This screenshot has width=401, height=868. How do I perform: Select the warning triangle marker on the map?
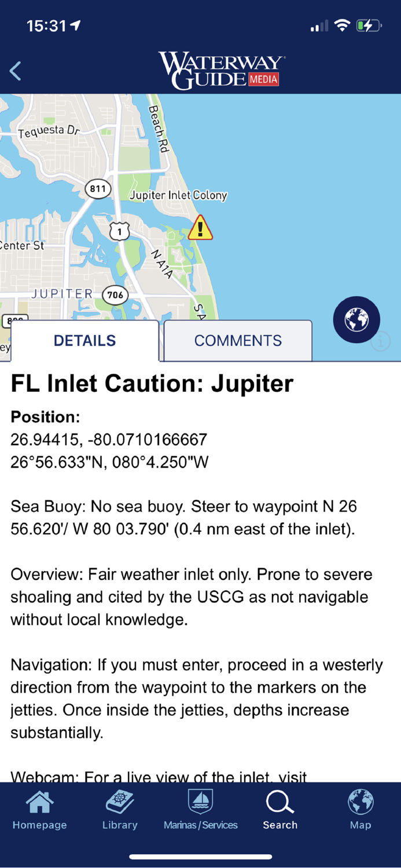pyautogui.click(x=201, y=229)
